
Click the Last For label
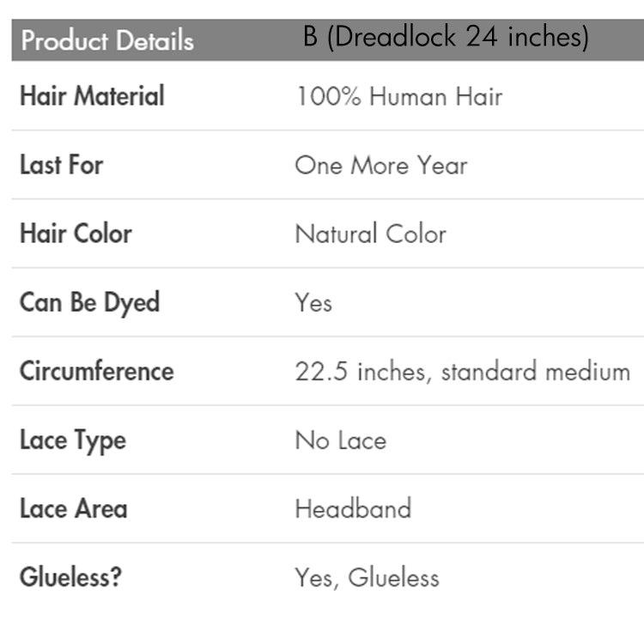(61, 165)
